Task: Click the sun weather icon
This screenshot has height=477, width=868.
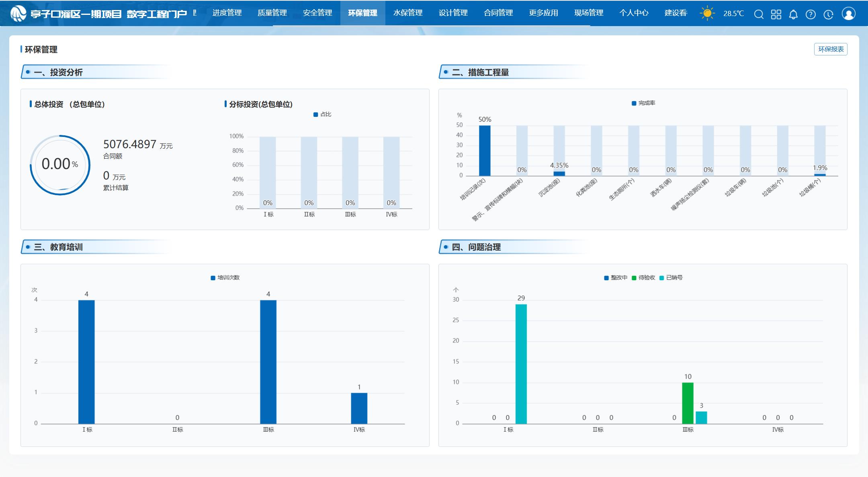Action: click(707, 13)
